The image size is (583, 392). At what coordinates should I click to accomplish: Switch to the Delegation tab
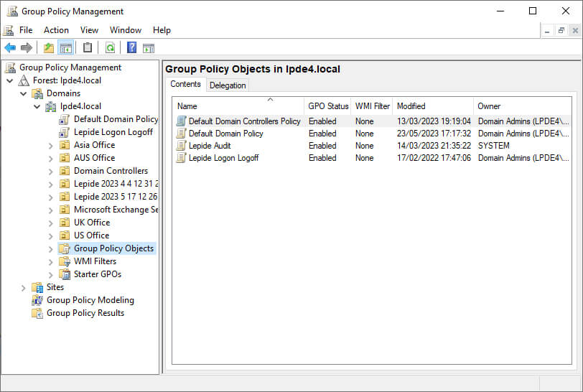click(x=228, y=85)
